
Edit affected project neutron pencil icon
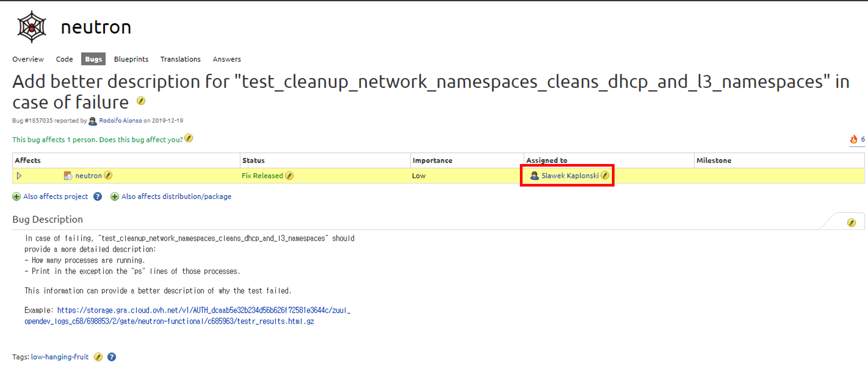(108, 175)
